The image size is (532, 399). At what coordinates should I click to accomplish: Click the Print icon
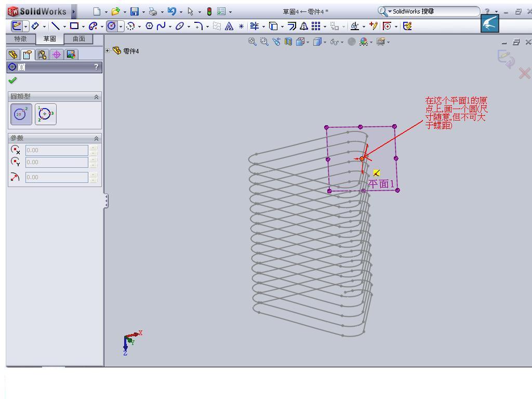point(153,12)
